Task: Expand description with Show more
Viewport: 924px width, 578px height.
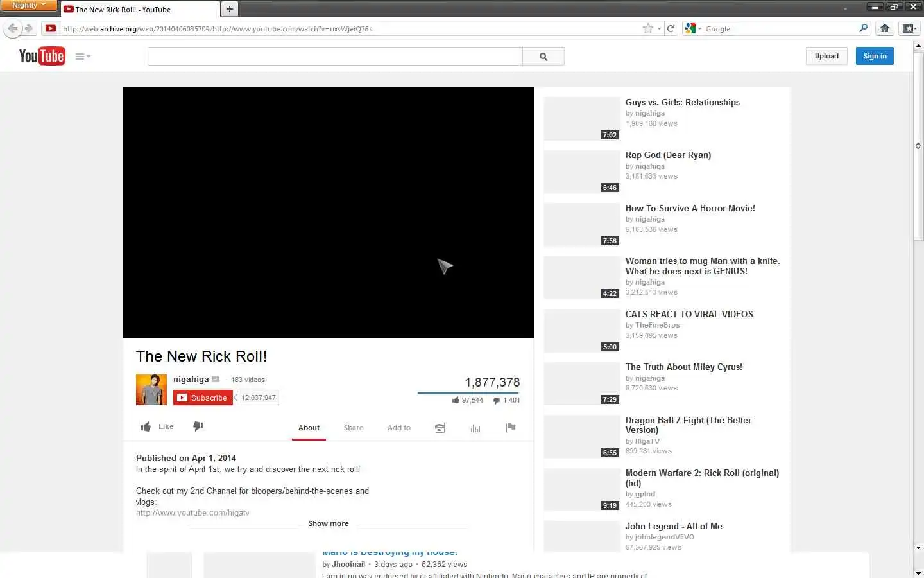Action: pos(329,523)
